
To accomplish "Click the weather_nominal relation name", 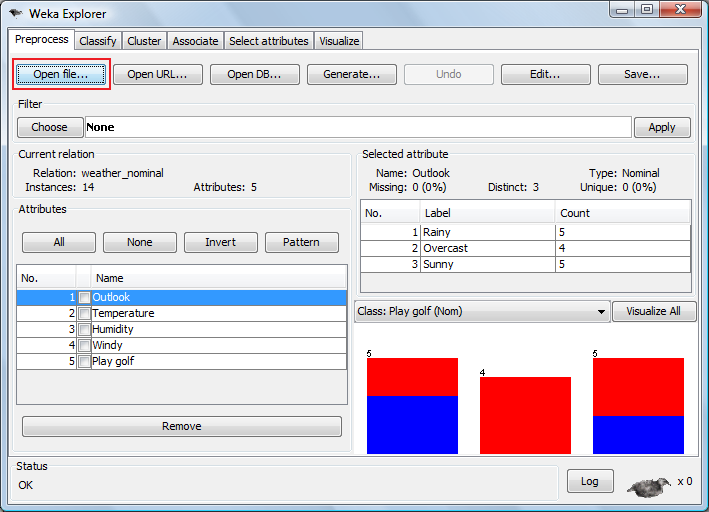I will pos(123,173).
